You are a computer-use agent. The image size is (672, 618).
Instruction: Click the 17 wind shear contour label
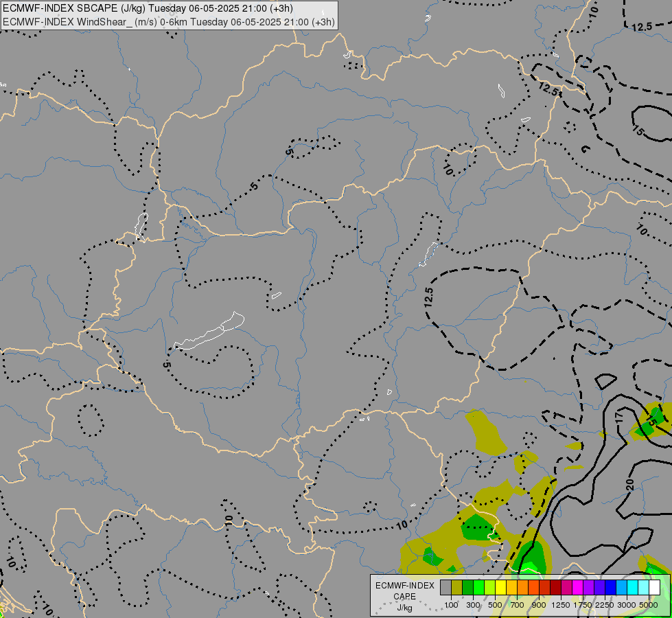(618, 417)
